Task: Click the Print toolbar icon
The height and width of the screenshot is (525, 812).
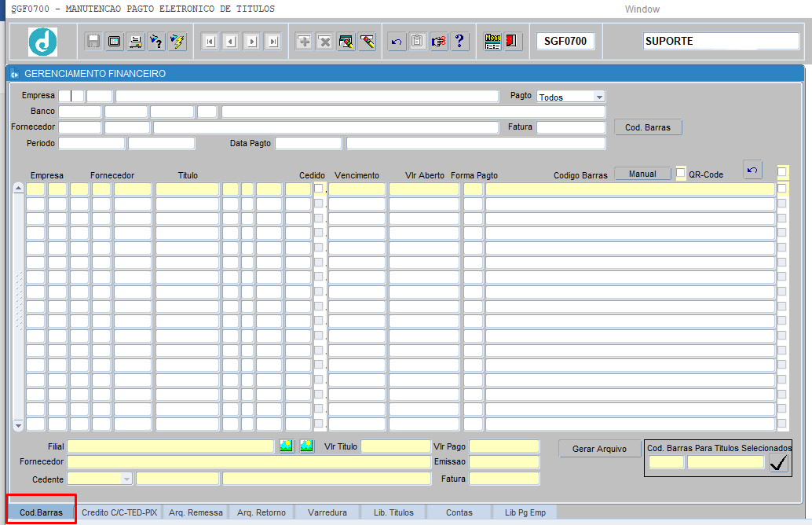Action: pos(136,42)
